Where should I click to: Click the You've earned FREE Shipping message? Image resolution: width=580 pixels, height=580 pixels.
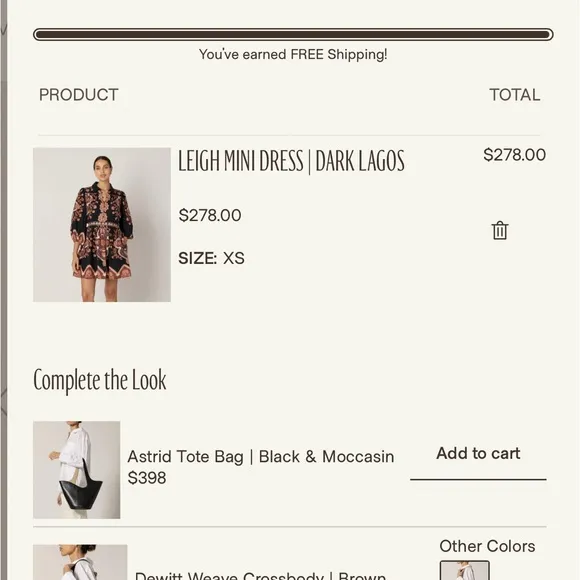293,54
